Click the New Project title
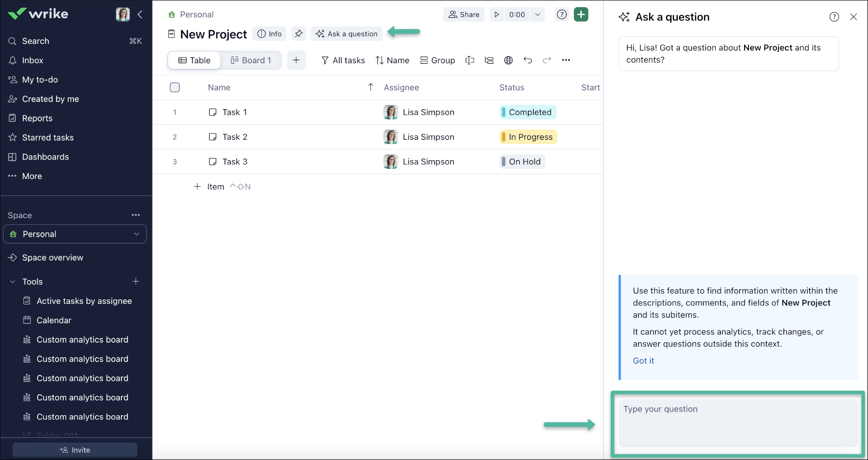This screenshot has height=460, width=868. point(214,34)
